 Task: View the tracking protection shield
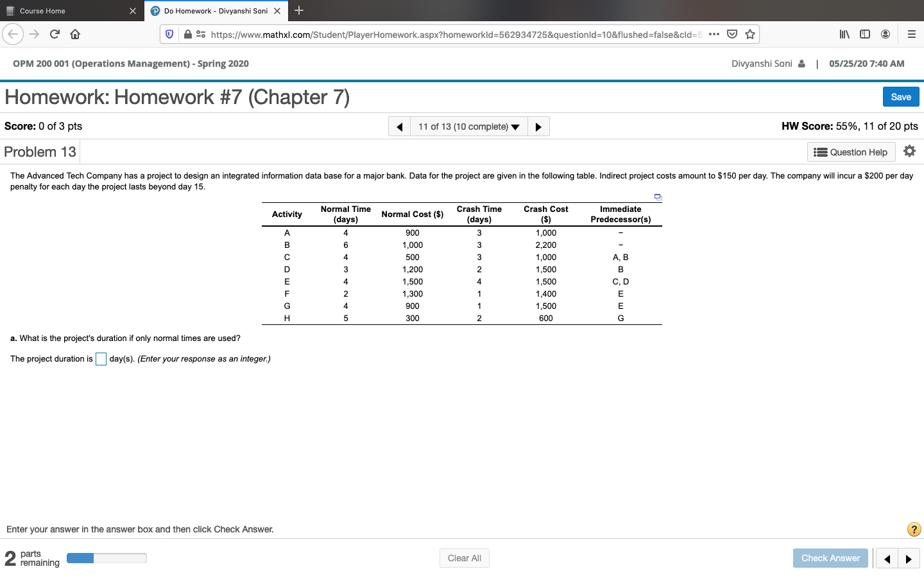point(169,33)
